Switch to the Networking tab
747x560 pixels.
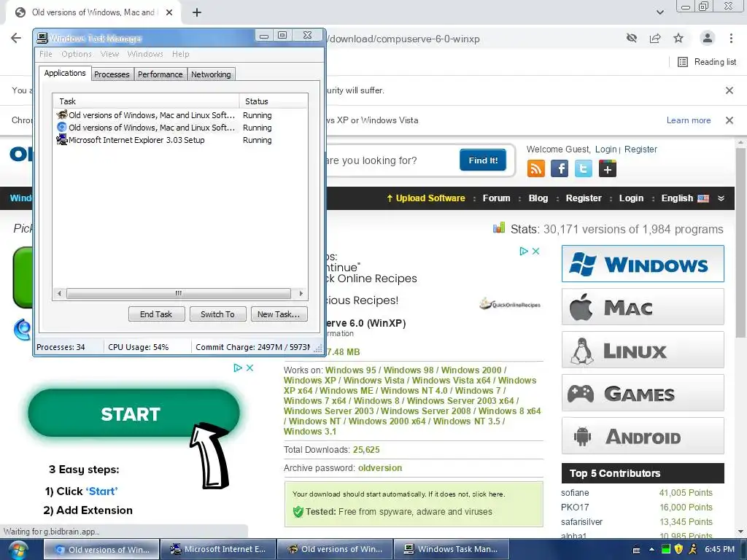[x=211, y=74]
